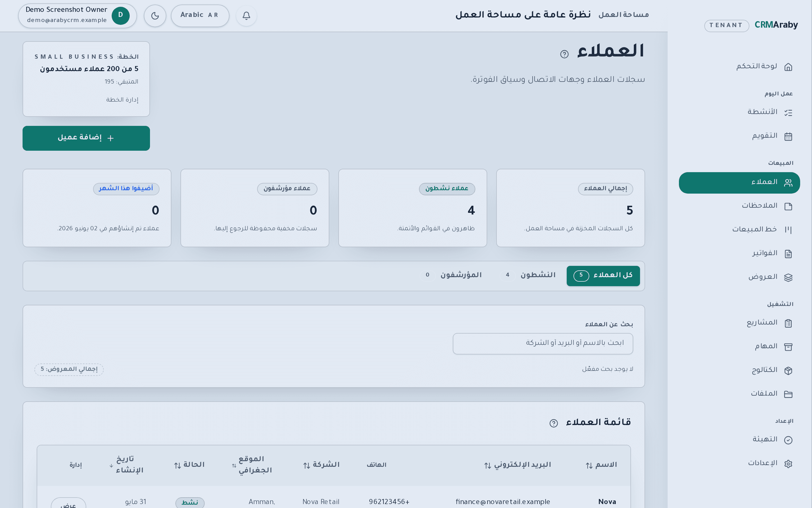Sort the table by الاسم column

601,465
